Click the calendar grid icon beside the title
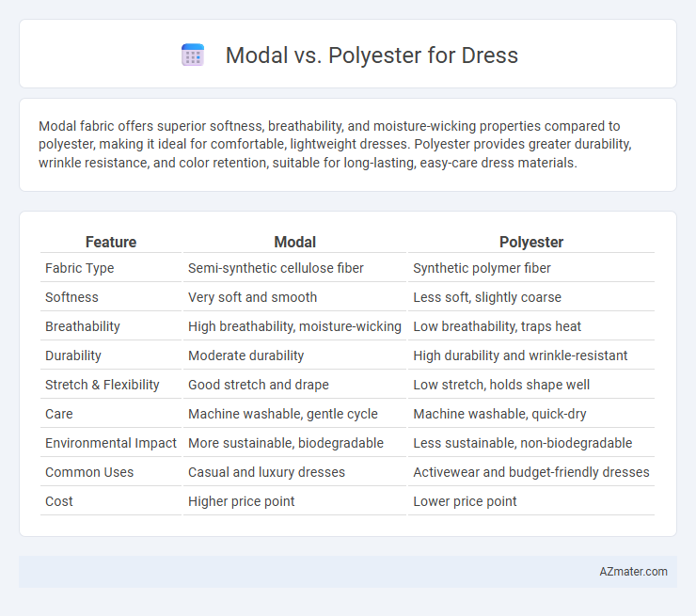The height and width of the screenshot is (616, 696). [193, 55]
